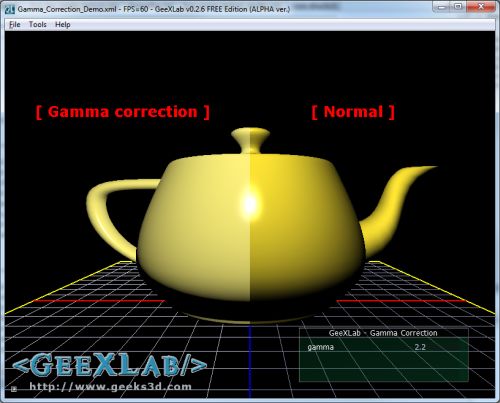Minimize the GeeXLab window
This screenshot has height=403, width=500.
(x=442, y=7)
